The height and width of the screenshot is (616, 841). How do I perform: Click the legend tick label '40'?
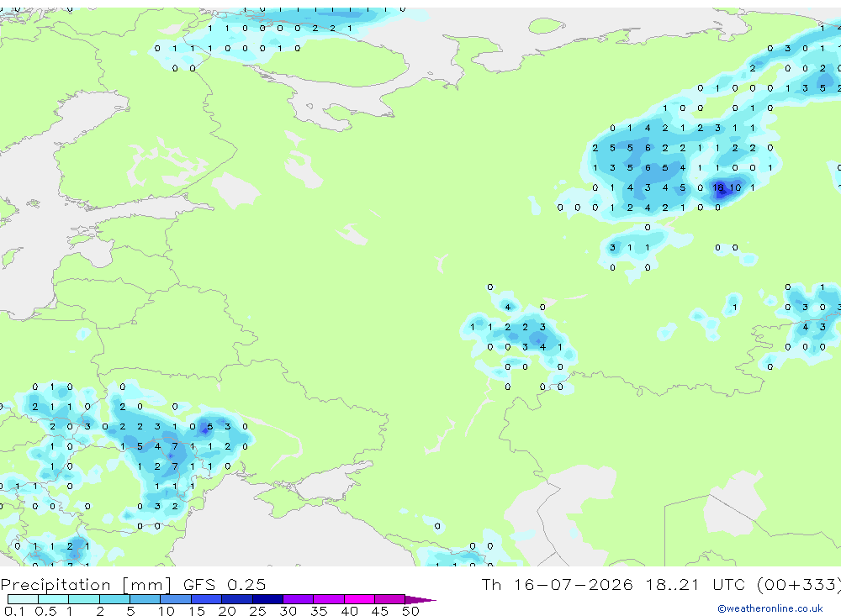(x=349, y=611)
